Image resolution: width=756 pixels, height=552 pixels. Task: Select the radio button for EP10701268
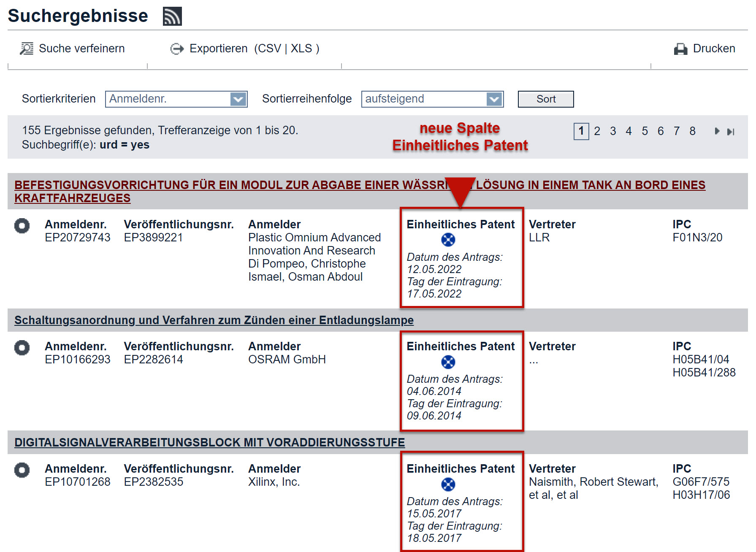pyautogui.click(x=22, y=470)
